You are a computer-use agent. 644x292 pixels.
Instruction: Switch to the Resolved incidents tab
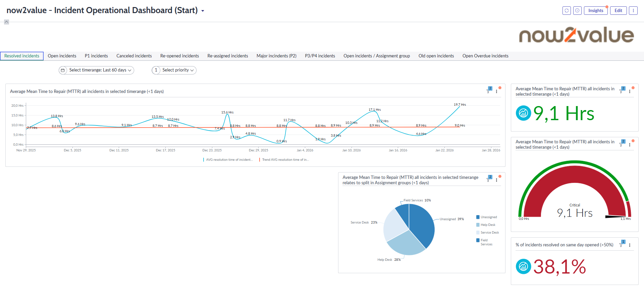22,56
